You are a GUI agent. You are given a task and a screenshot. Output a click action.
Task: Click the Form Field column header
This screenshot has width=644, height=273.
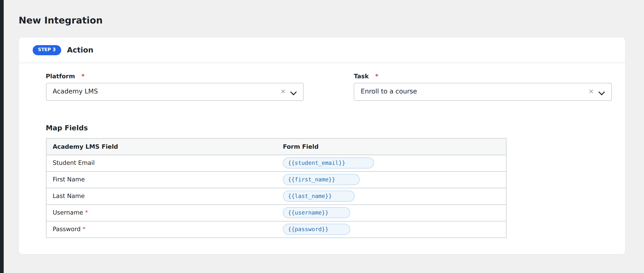click(x=301, y=147)
